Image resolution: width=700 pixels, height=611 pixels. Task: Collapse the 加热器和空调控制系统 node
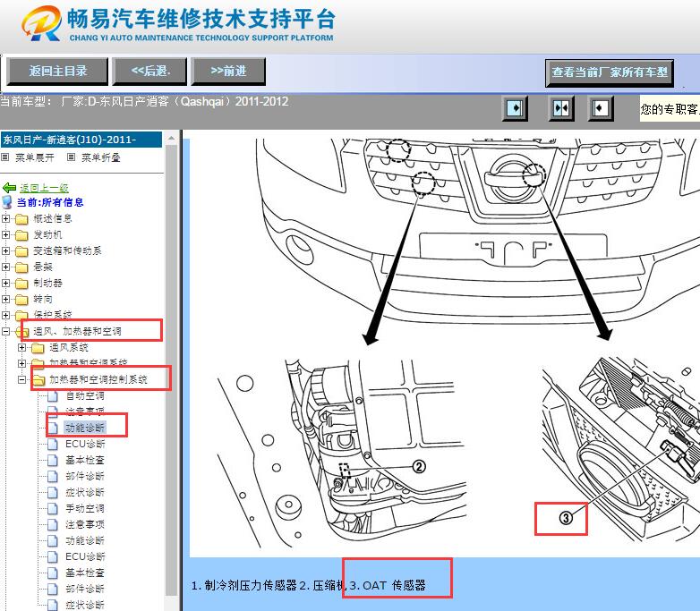point(21,380)
